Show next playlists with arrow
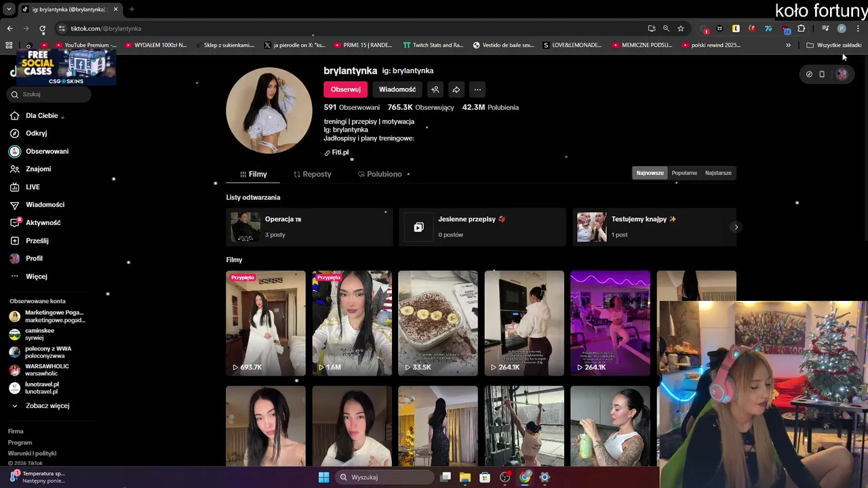The height and width of the screenshot is (488, 868). coord(736,227)
